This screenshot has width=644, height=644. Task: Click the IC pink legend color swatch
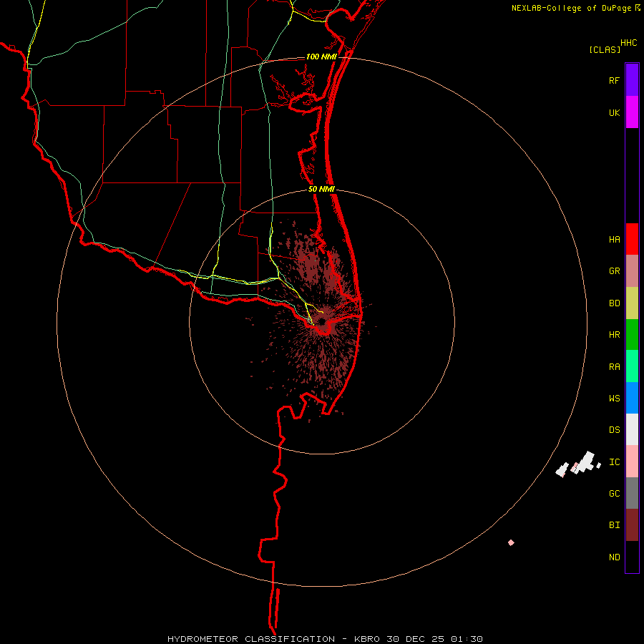[632, 462]
